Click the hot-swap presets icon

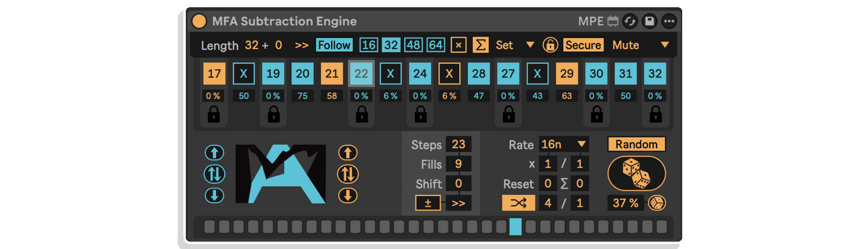tap(630, 21)
